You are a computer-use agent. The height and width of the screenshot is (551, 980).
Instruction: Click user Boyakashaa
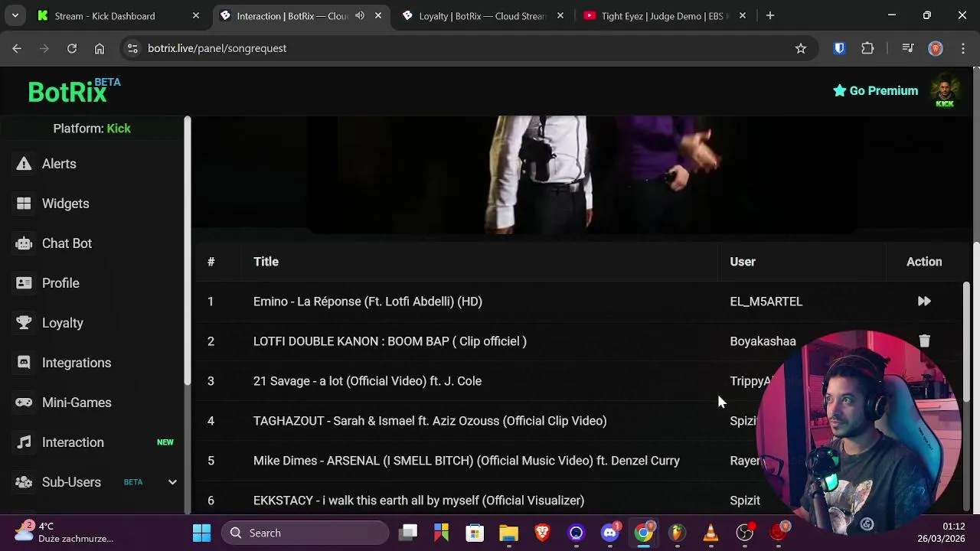click(x=763, y=341)
